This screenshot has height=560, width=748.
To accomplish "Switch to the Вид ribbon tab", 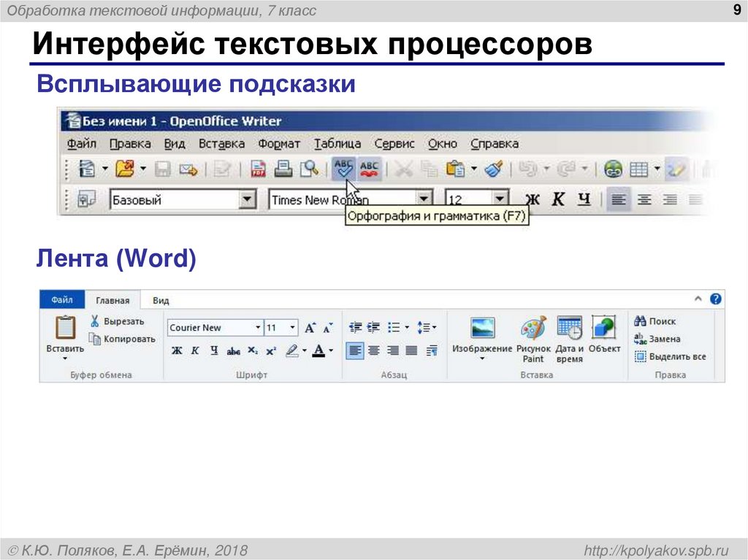I will click(161, 301).
